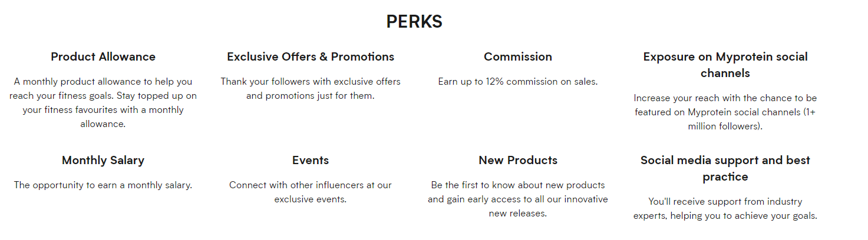
Task: Click the Exclusive Offers & Promotions heading
Action: pyautogui.click(x=311, y=57)
